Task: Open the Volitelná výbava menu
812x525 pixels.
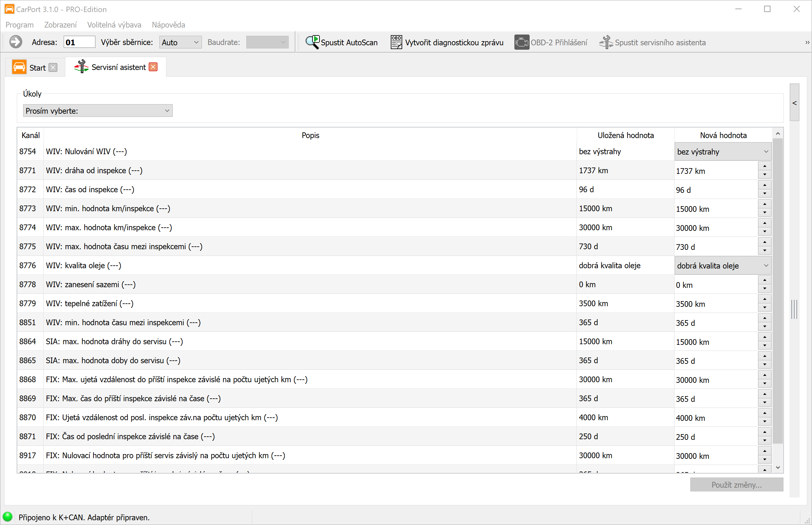Action: (114, 25)
